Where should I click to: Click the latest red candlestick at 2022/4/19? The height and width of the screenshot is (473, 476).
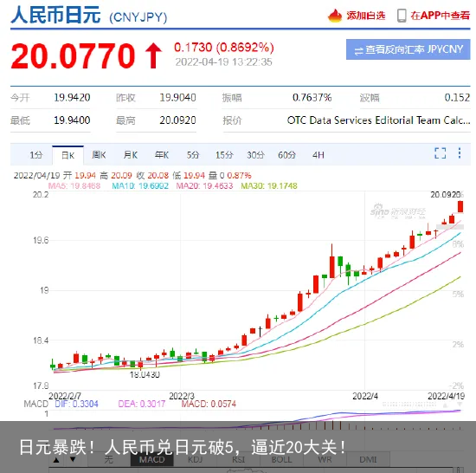tap(460, 206)
